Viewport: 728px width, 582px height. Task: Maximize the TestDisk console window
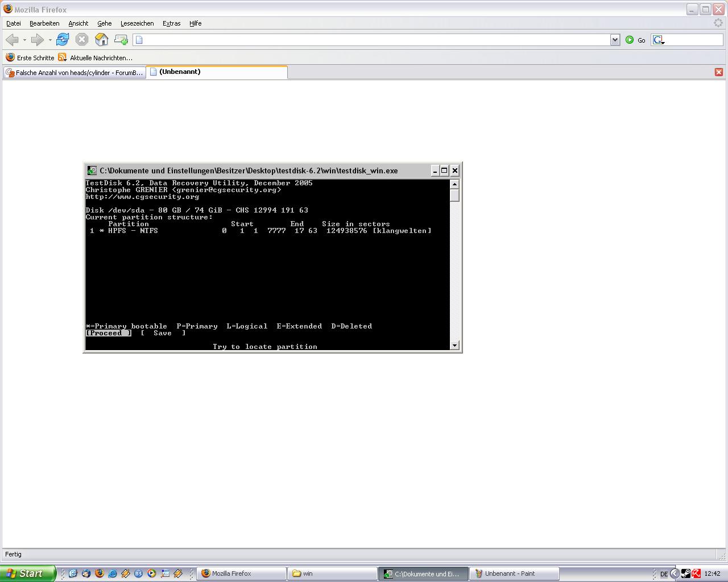445,171
